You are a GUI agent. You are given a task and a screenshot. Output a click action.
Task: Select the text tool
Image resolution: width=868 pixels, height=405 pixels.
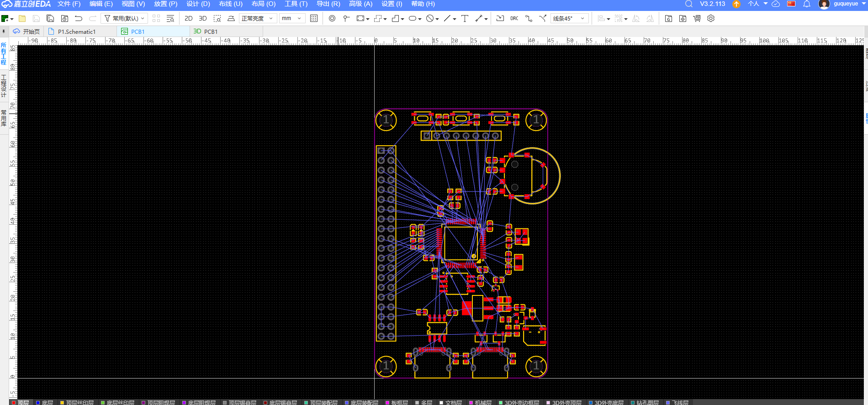[465, 19]
